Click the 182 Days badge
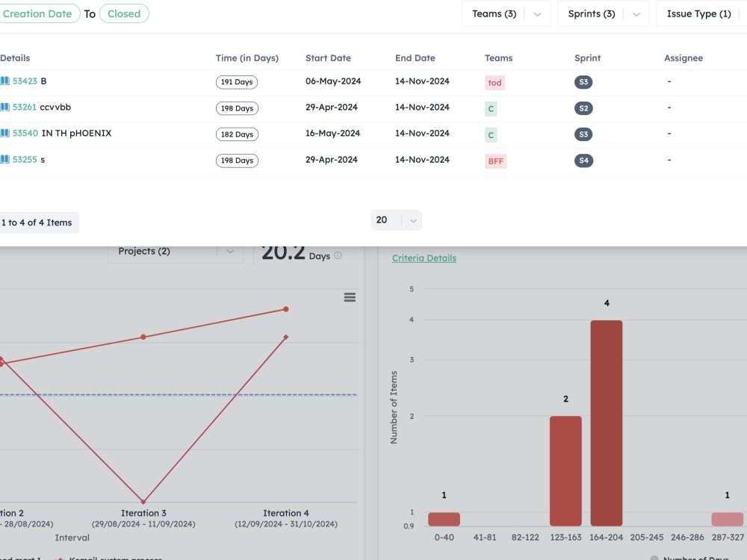Image resolution: width=747 pixels, height=560 pixels. coord(237,134)
